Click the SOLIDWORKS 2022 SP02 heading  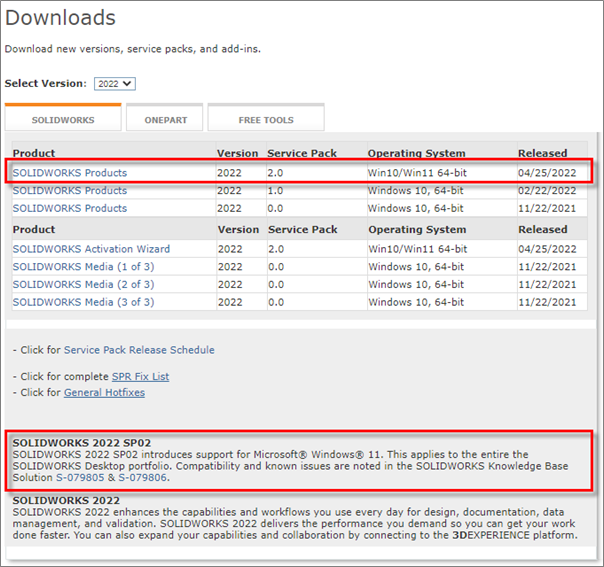82,443
